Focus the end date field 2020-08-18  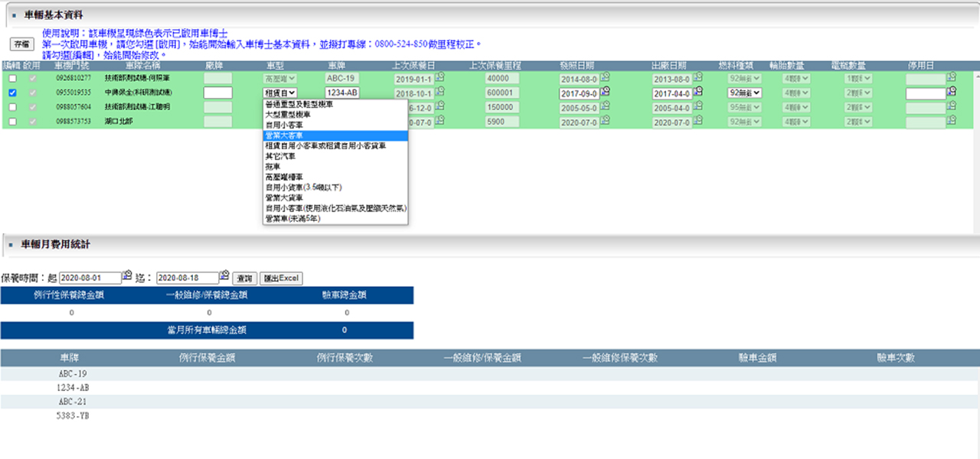click(187, 278)
